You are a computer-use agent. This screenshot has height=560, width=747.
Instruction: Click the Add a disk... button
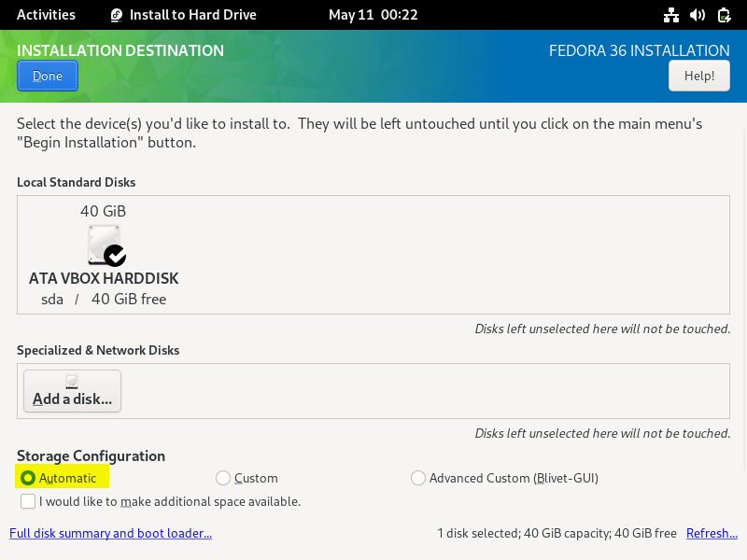click(72, 390)
